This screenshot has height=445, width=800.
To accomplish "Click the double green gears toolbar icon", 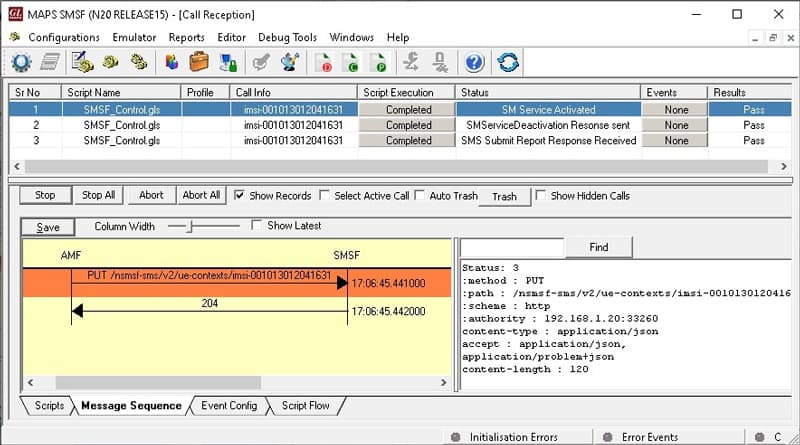I will pyautogui.click(x=111, y=62).
